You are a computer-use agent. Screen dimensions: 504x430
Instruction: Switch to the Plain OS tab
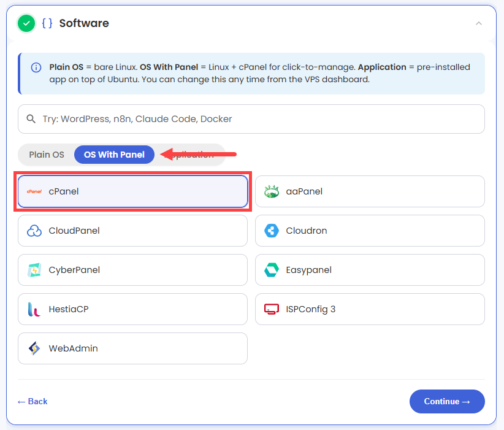point(47,155)
